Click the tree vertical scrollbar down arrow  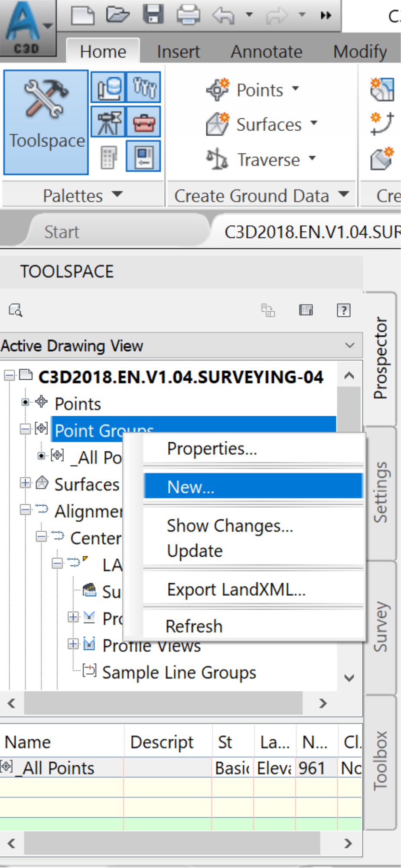click(349, 678)
